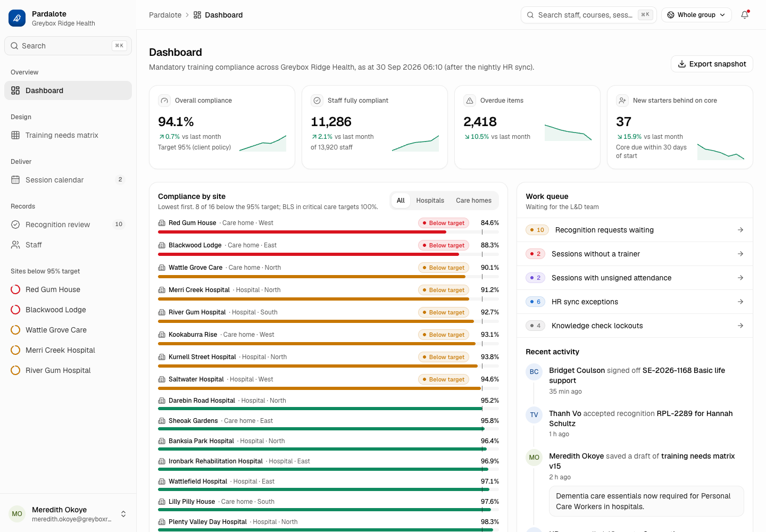Screen dimensions: 766x532
Task: Open Session calendar in sidebar
Action: [68, 180]
